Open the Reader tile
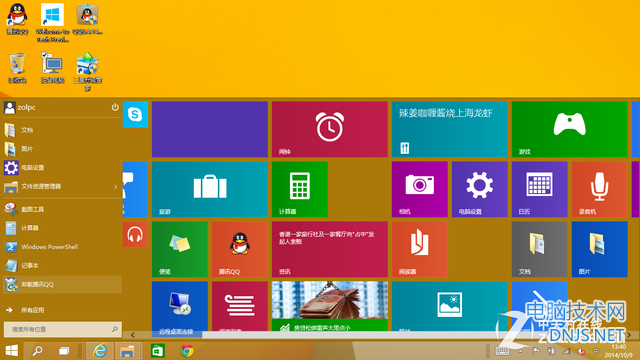The height and width of the screenshot is (360, 640). coord(420,249)
